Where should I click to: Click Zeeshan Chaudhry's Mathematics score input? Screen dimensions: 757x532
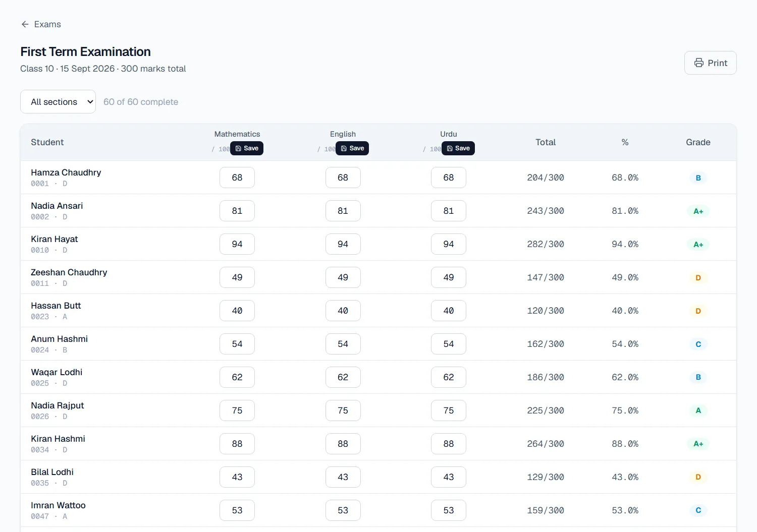click(237, 277)
